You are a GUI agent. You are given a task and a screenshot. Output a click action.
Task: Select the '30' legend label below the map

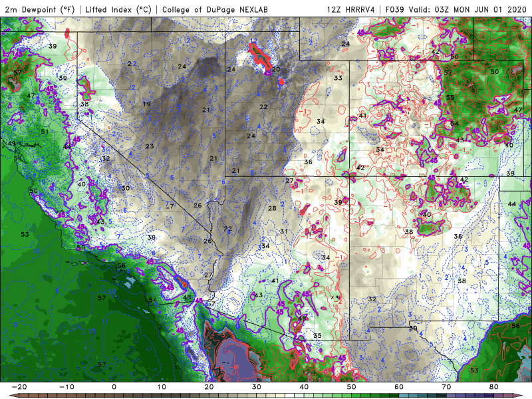257,387
